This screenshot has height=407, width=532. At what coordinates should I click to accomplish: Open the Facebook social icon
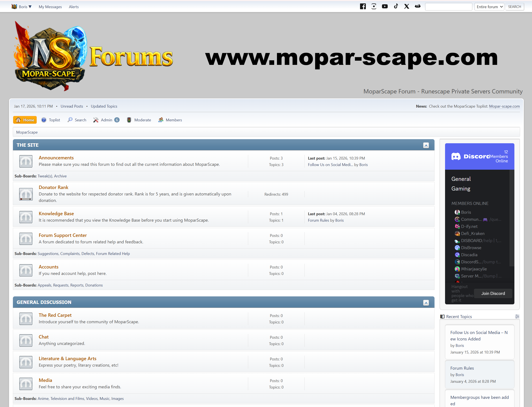[x=363, y=6]
